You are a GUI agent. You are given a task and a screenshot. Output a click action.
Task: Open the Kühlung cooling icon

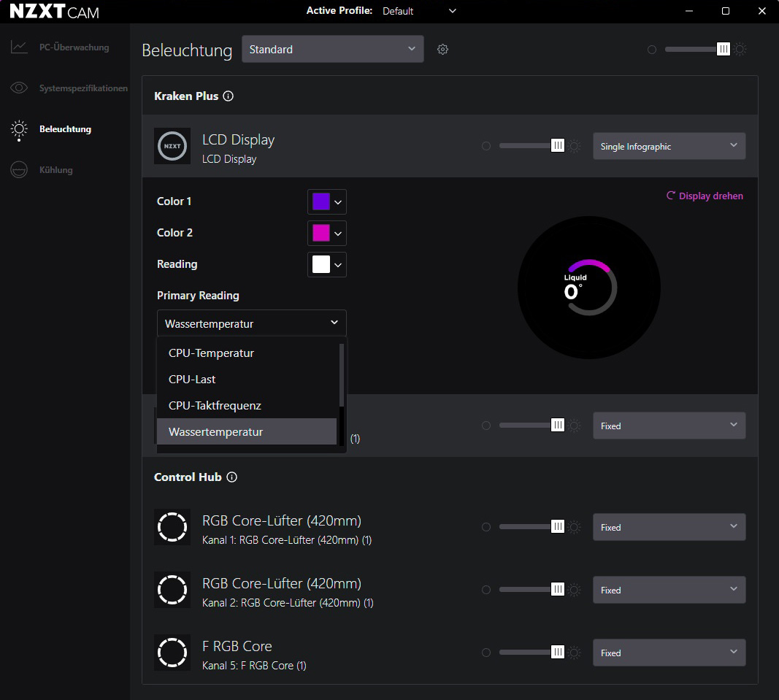19,170
